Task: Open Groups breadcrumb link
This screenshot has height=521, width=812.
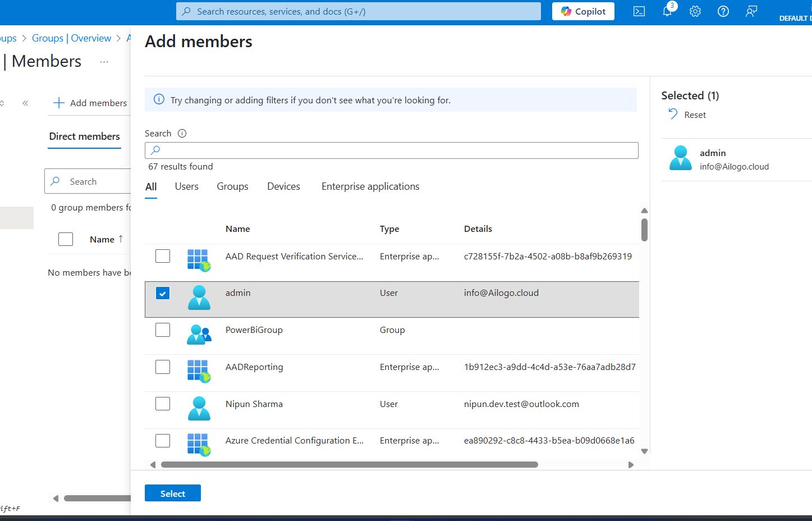Action: tap(8, 38)
